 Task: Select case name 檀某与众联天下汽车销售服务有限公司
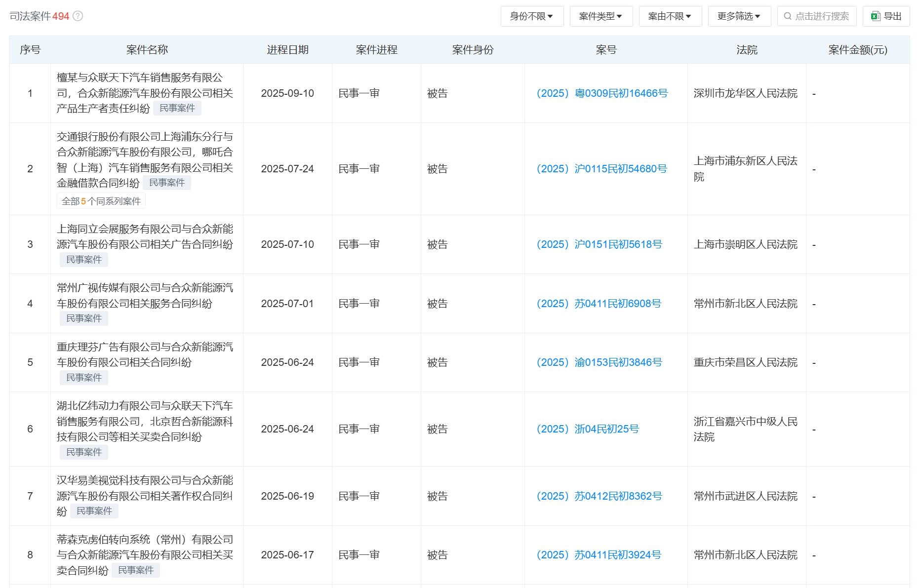click(145, 93)
